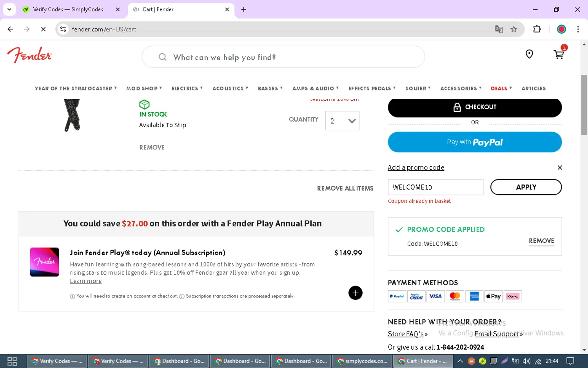Click Remove All Items
The image size is (588, 368).
345,188
